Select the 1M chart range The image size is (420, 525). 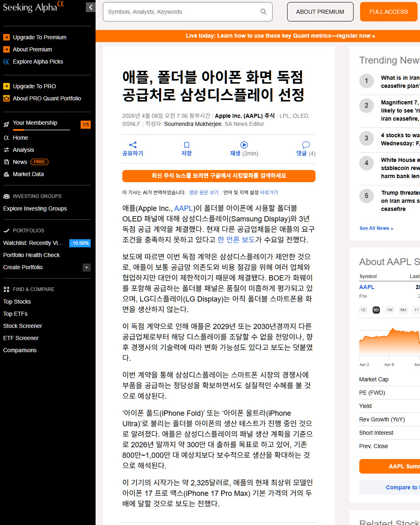[390, 310]
